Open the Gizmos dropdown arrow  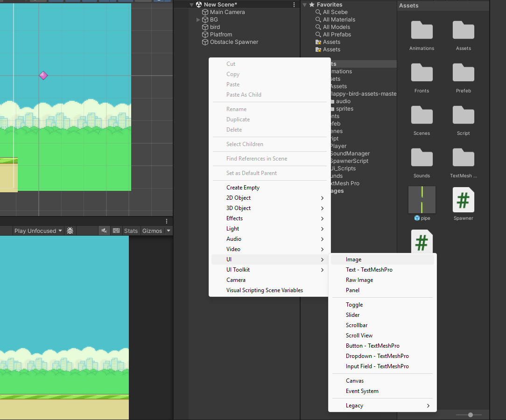169,231
